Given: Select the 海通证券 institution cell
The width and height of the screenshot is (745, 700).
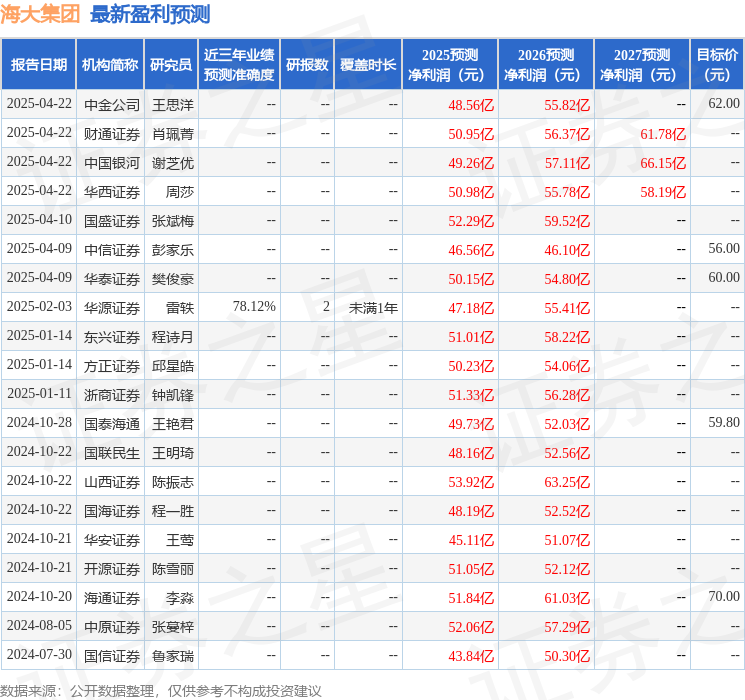Looking at the screenshot, I should (112, 598).
